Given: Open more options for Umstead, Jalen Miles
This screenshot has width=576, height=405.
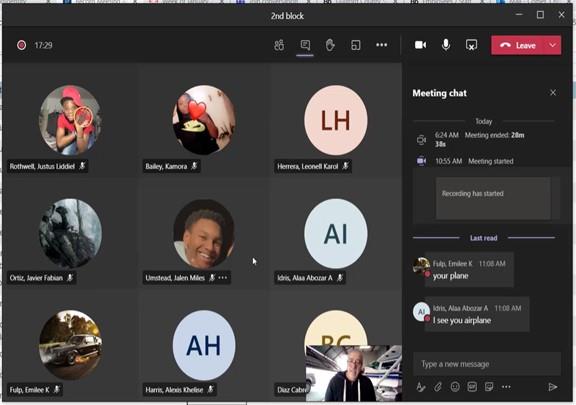Looking at the screenshot, I should tap(223, 278).
